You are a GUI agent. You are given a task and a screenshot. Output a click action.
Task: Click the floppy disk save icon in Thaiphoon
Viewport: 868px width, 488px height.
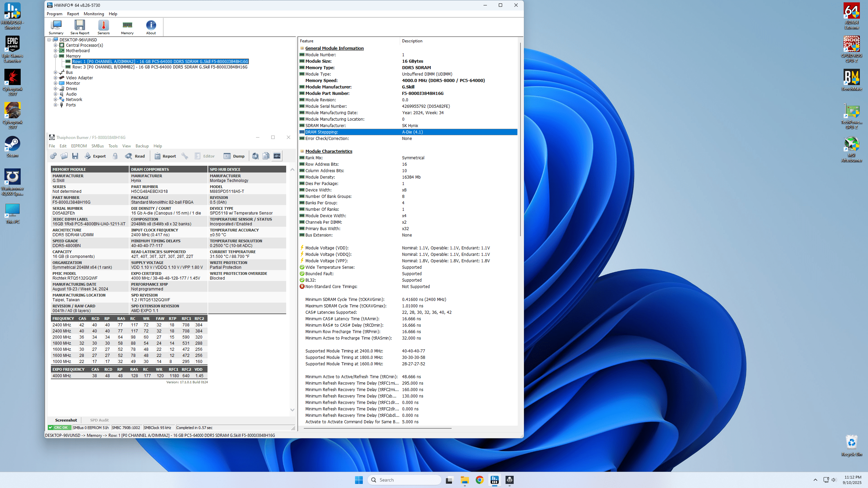tap(75, 156)
